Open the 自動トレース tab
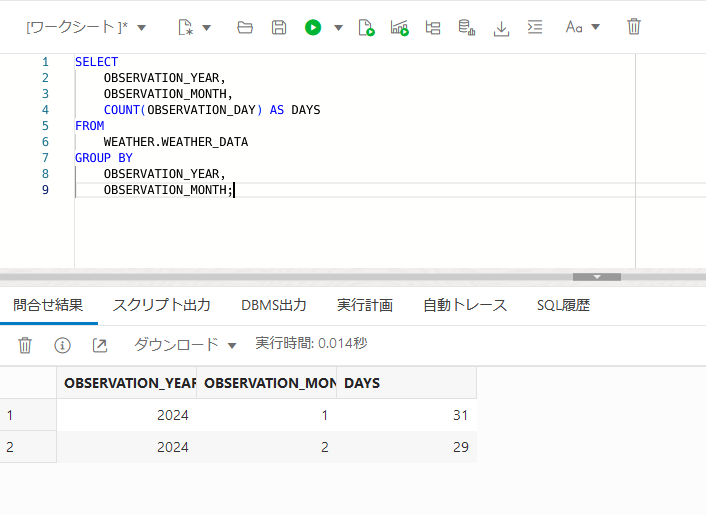 click(x=465, y=305)
